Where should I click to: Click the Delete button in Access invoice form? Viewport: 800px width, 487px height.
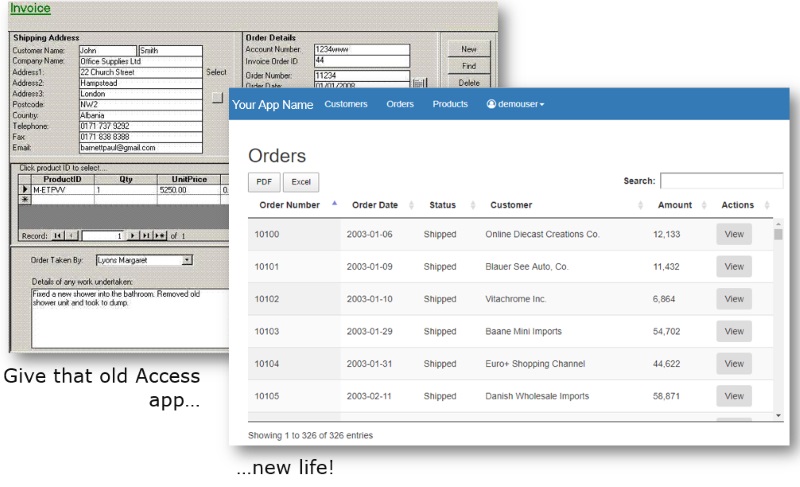[469, 82]
